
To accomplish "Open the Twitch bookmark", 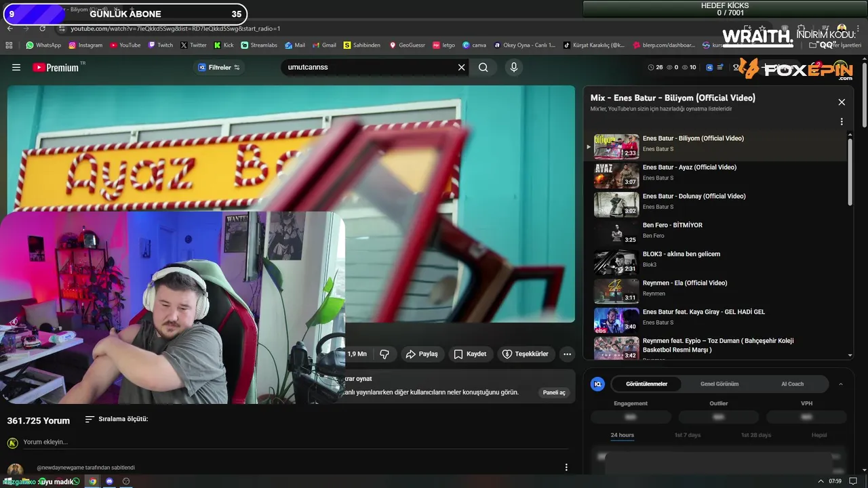I will coord(160,45).
